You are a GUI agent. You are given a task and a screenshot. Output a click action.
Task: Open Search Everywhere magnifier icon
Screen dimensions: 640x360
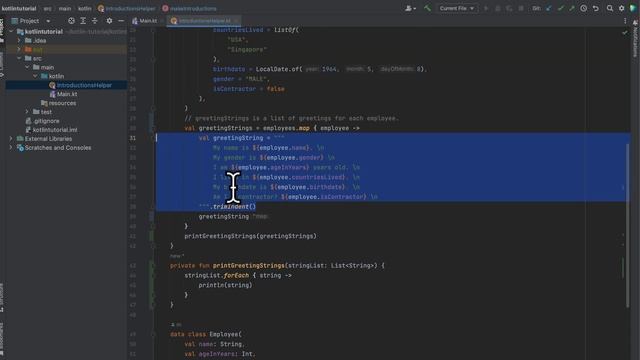click(610, 8)
